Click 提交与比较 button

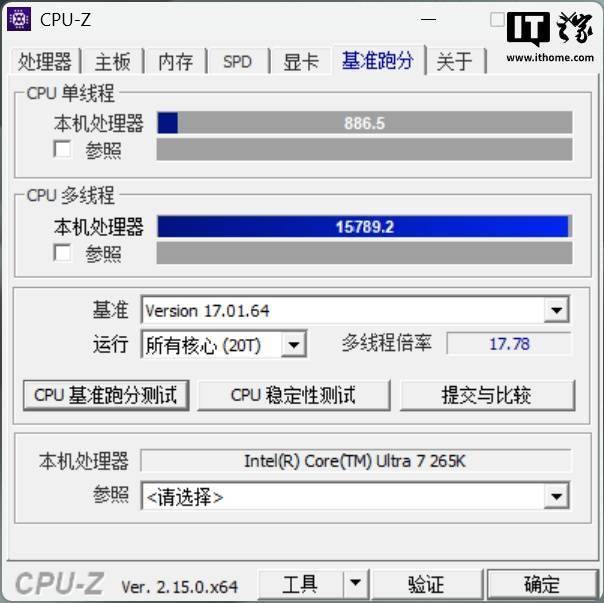(487, 395)
